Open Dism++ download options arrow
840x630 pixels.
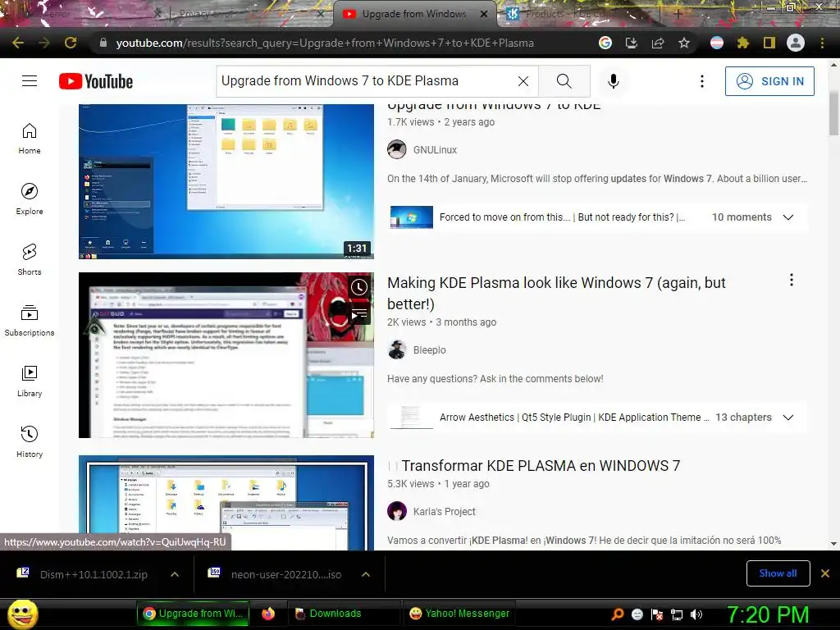point(175,574)
